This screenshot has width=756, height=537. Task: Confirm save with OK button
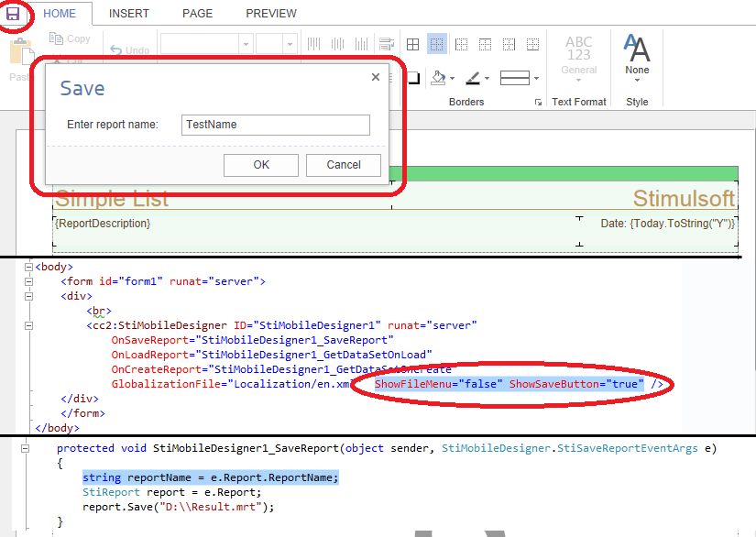261,165
